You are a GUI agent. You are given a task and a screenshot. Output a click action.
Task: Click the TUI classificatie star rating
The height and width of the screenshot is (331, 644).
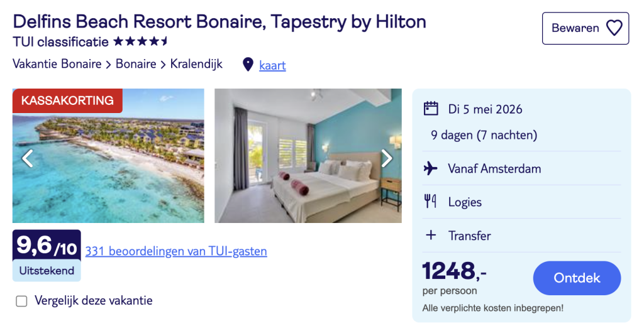coord(141,42)
